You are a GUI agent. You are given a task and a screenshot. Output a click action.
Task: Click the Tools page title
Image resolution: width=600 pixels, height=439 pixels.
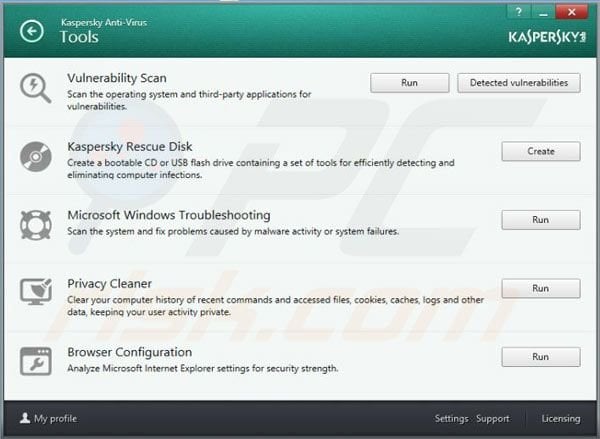click(79, 37)
